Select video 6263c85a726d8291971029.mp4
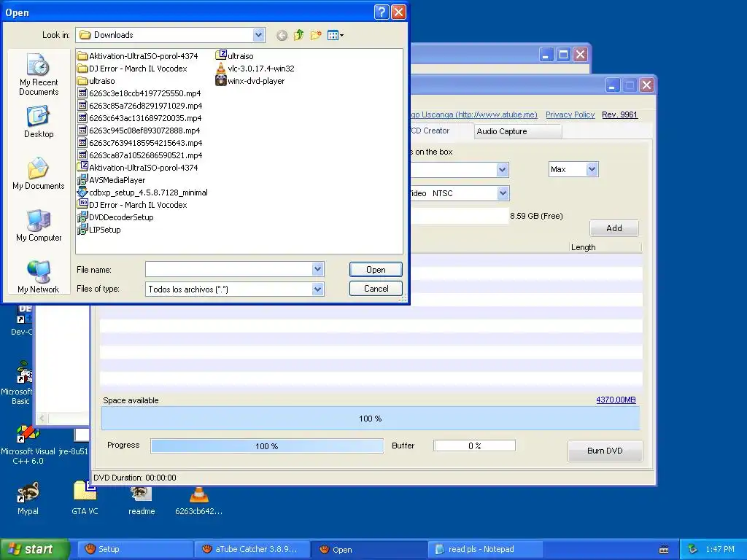Screen dimensions: 747x560 tap(139, 106)
